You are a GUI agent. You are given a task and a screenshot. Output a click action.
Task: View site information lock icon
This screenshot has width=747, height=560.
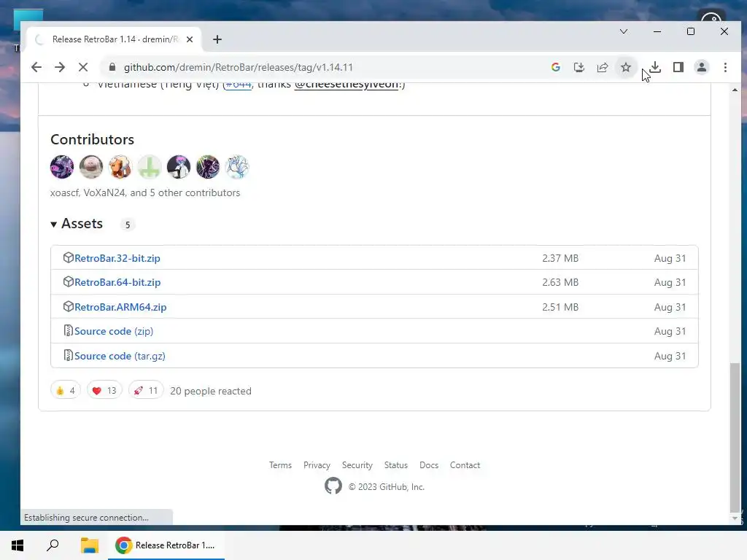click(112, 67)
